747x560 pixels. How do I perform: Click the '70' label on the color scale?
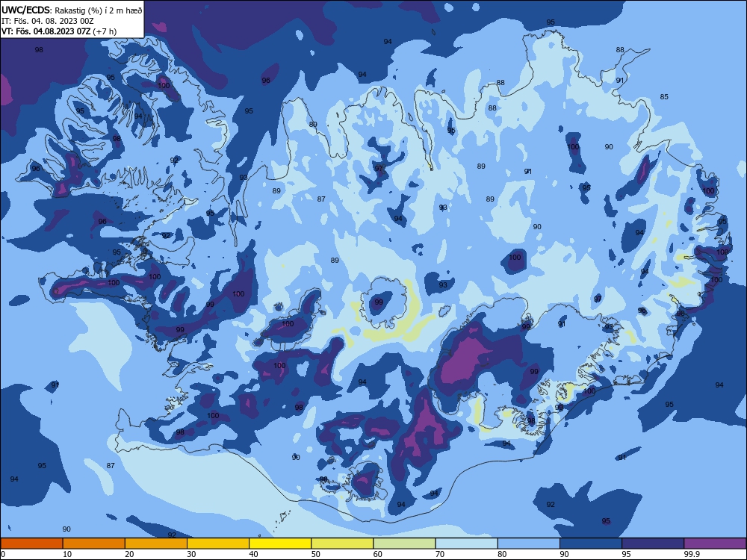[440, 554]
